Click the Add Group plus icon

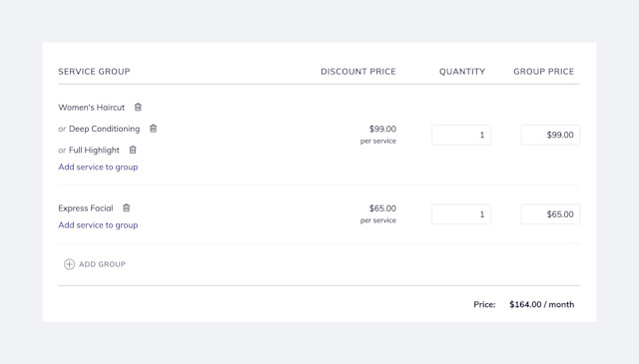pyautogui.click(x=69, y=264)
